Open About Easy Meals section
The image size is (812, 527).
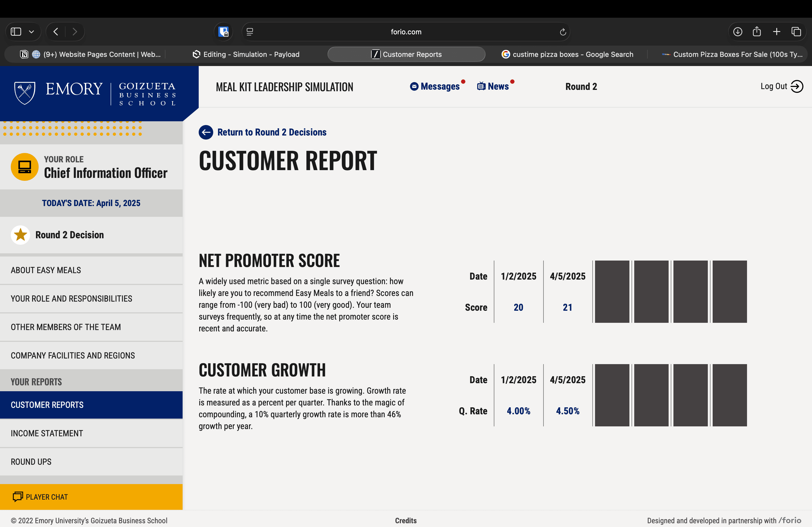click(46, 270)
